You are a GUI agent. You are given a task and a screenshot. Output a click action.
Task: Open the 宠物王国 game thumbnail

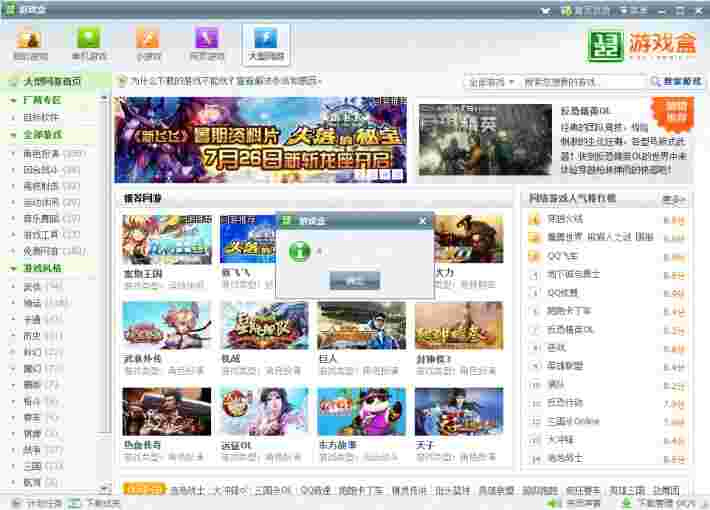tap(167, 240)
